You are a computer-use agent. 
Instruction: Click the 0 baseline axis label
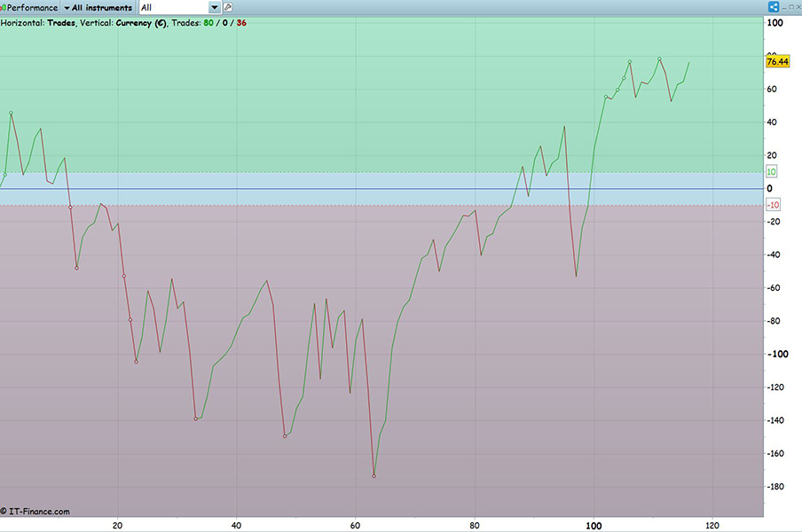[769, 189]
